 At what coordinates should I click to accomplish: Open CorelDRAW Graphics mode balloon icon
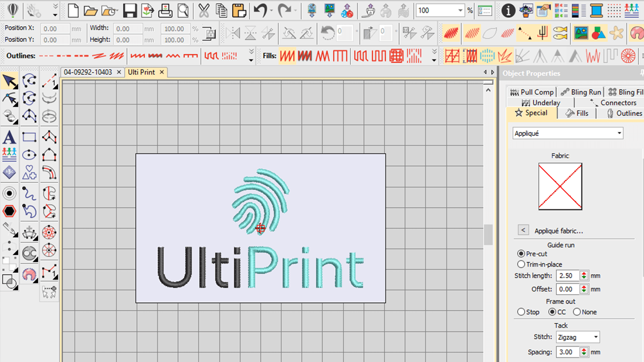12,10
